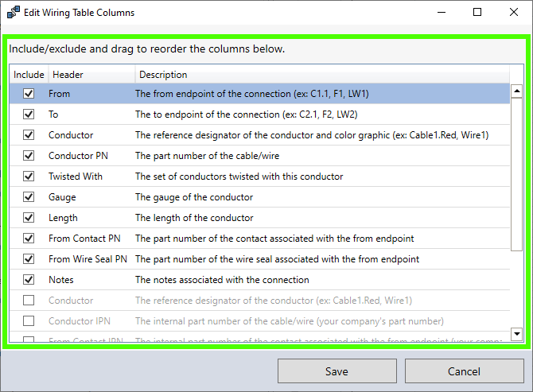Uncheck the From column checkbox
Screen dimensions: 533x392
tap(29, 93)
